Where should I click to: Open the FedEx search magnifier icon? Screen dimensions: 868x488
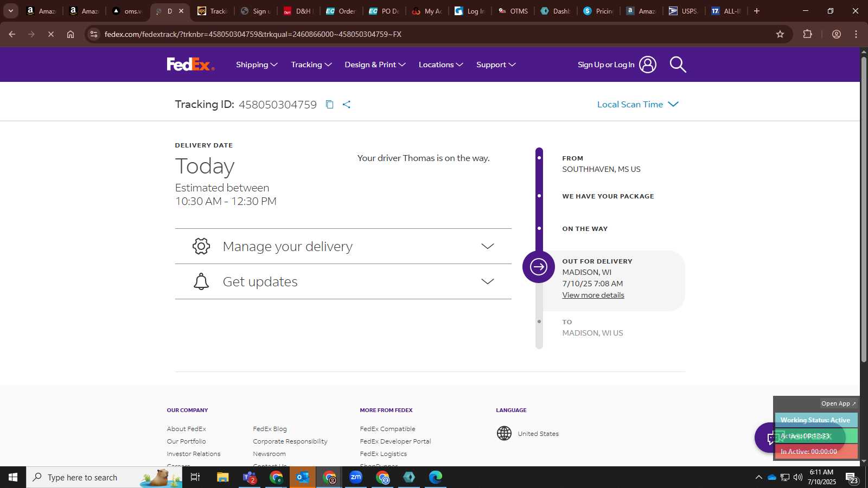pos(678,65)
